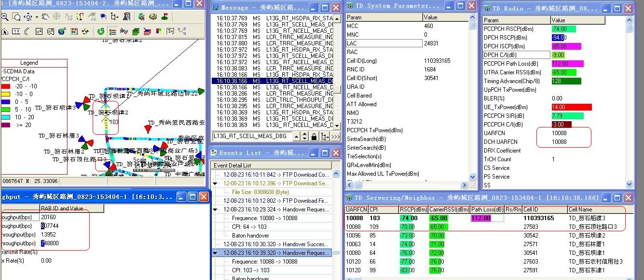Screen dimensions: 644x280
Task: Select the 16:10:11.842 FTP Download event
Action: 276,175
